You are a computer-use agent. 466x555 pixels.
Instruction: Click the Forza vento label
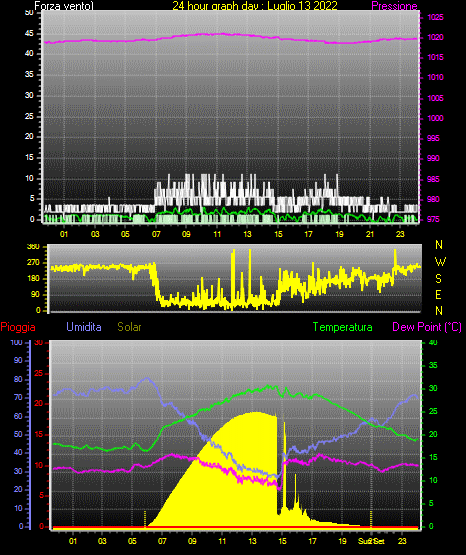pyautogui.click(x=64, y=6)
